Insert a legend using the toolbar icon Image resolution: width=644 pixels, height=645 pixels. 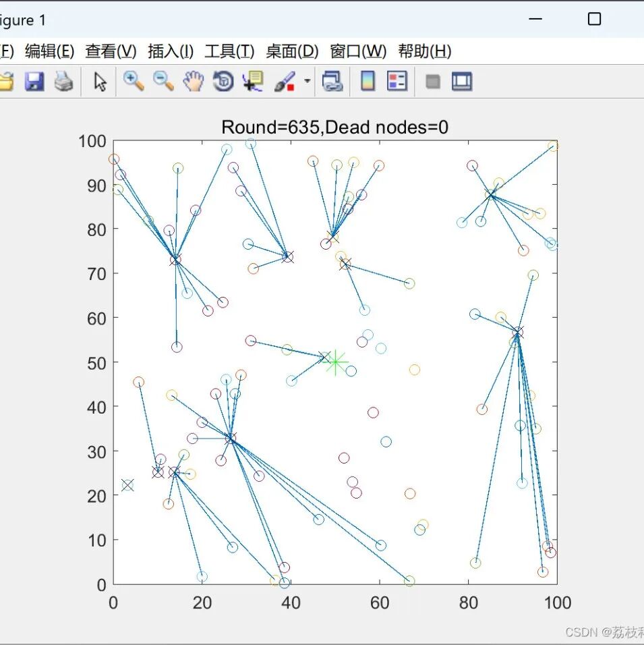pyautogui.click(x=397, y=81)
